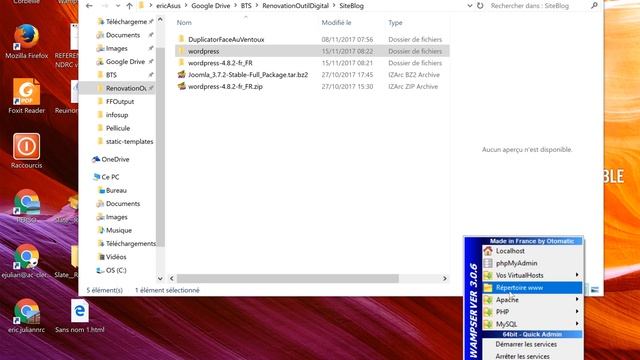Click the search magnifier icon
The width and height of the screenshot is (640, 360).
(594, 5)
